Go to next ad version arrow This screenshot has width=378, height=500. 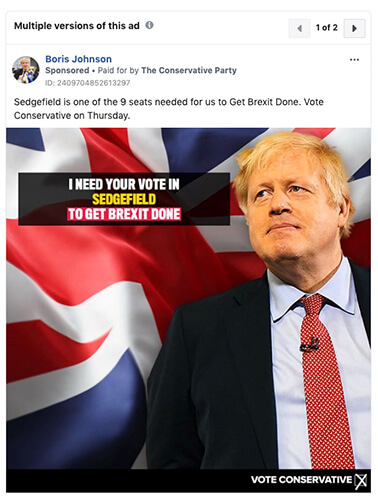354,28
